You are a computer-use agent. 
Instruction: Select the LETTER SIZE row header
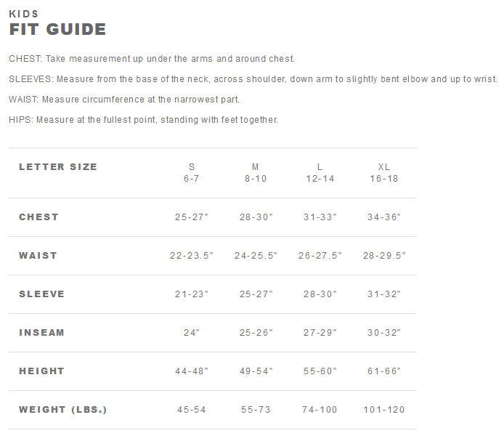58,166
